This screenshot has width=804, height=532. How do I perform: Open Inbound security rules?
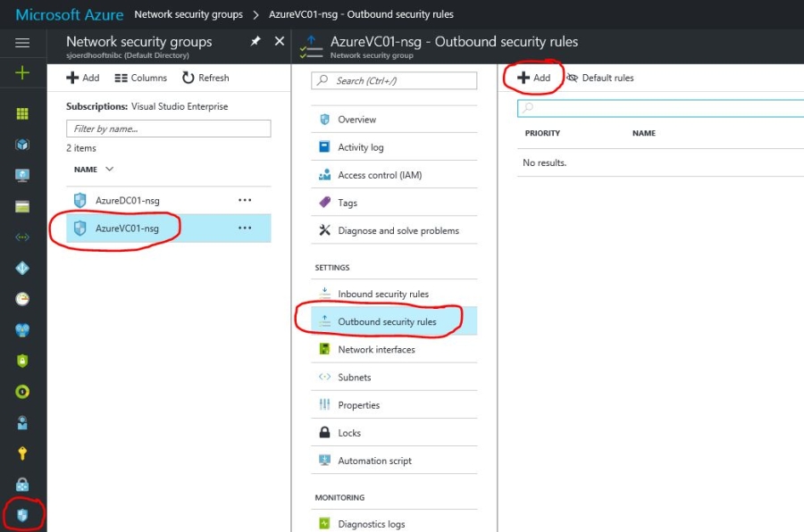394,294
